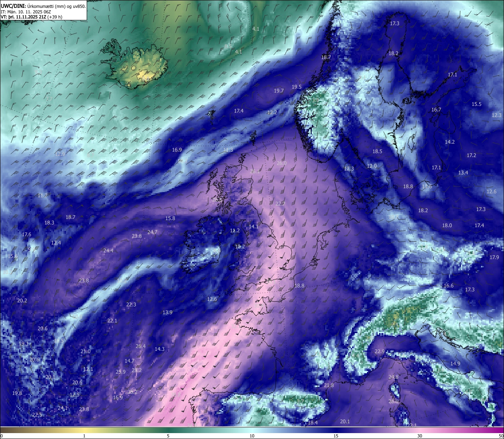Click the 12.5 value label
Image resolution: width=504 pixels, height=439 pixels.
pos(74,395)
